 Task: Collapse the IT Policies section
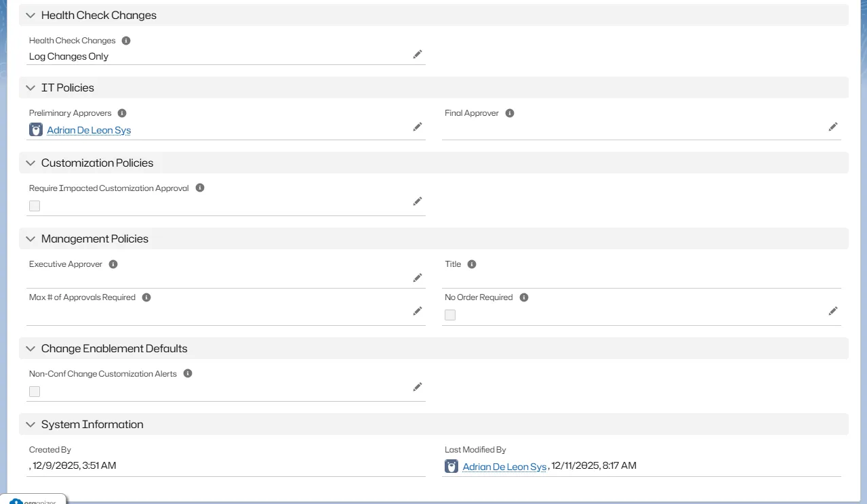31,87
